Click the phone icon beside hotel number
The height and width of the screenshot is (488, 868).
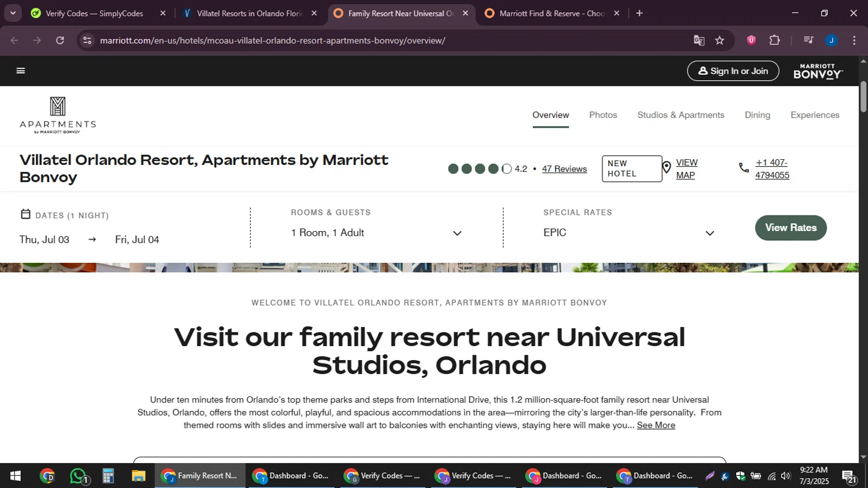coord(744,168)
